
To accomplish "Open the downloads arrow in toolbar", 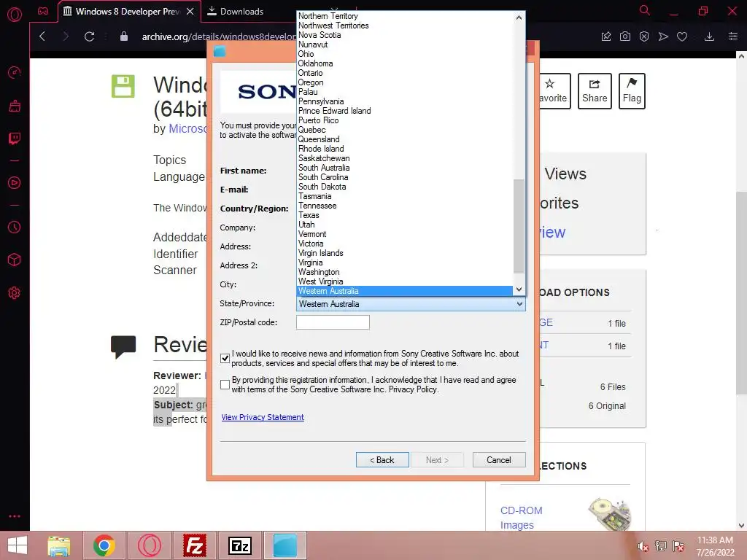I will (709, 36).
